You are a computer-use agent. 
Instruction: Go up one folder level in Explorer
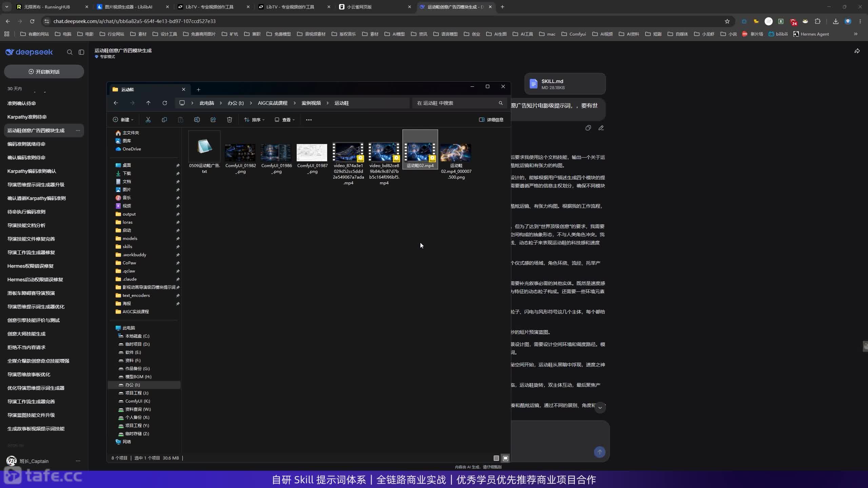[x=148, y=103]
